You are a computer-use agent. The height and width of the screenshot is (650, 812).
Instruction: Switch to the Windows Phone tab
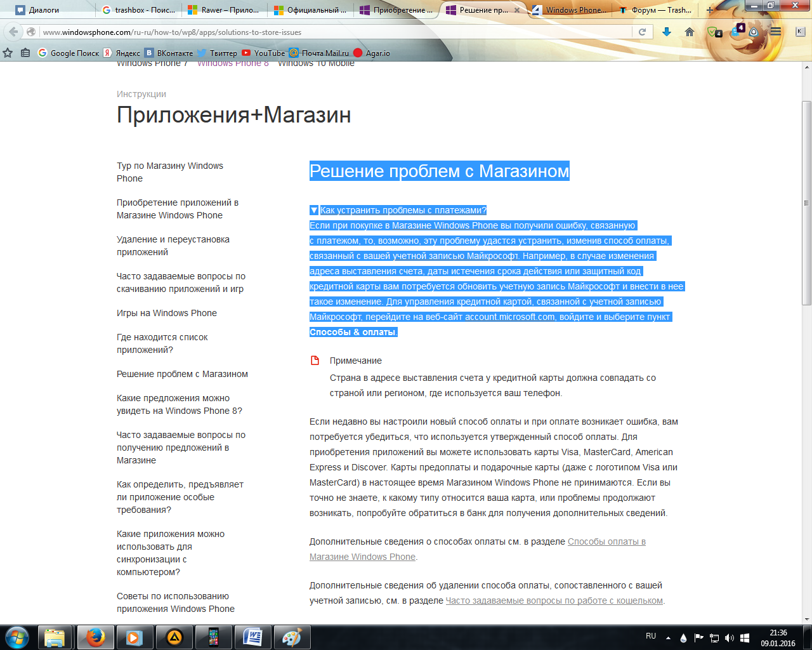569,10
